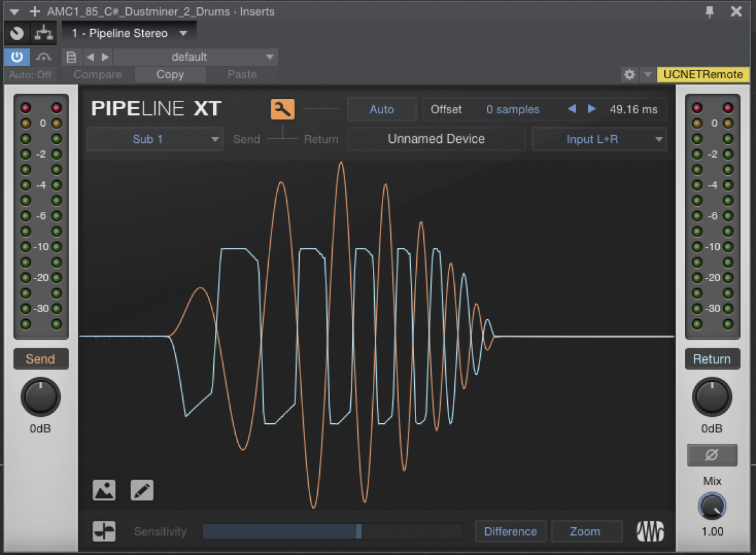Click the sidechain icon below the power button
Image resolution: width=756 pixels, height=555 pixels.
click(x=43, y=57)
